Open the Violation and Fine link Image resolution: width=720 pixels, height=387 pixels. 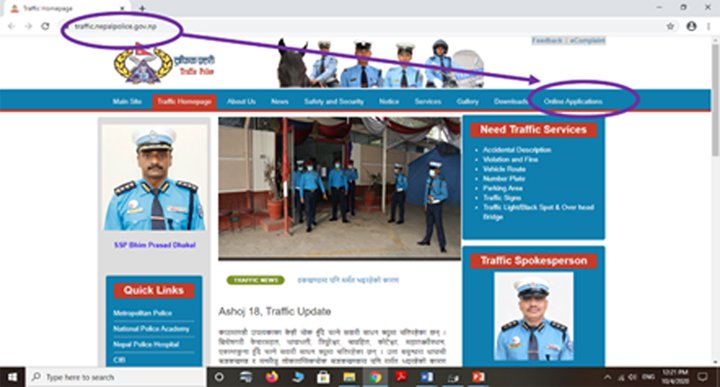[510, 159]
